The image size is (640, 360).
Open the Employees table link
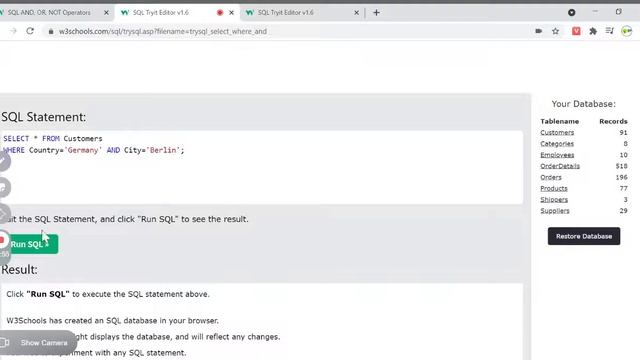557,155
